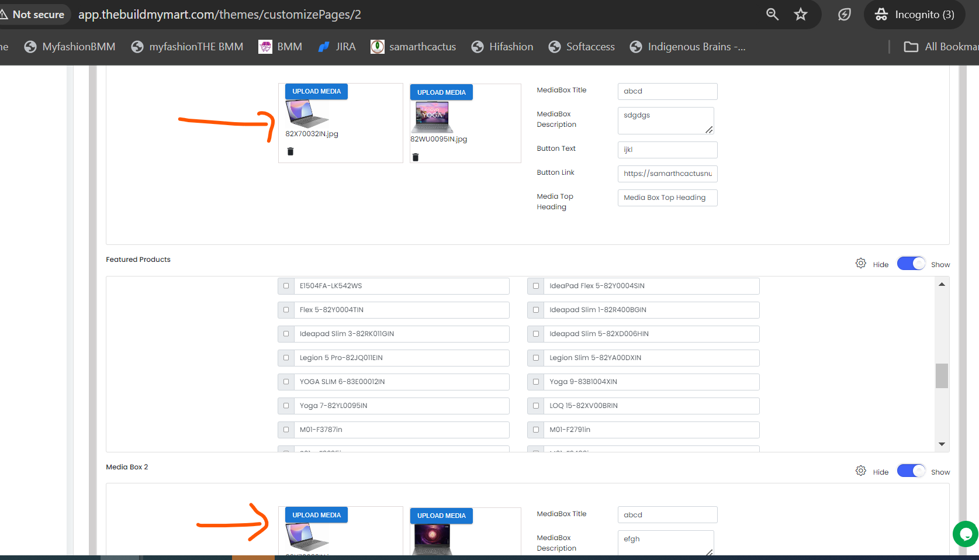Viewport: 979px width, 560px height.
Task: Select second laptop thumbnail in Media Box 2
Action: 433,540
